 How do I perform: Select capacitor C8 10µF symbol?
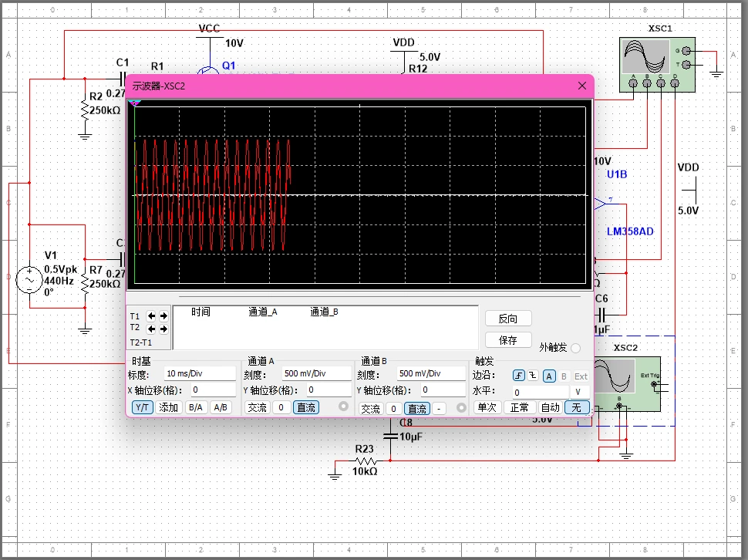[x=390, y=436]
